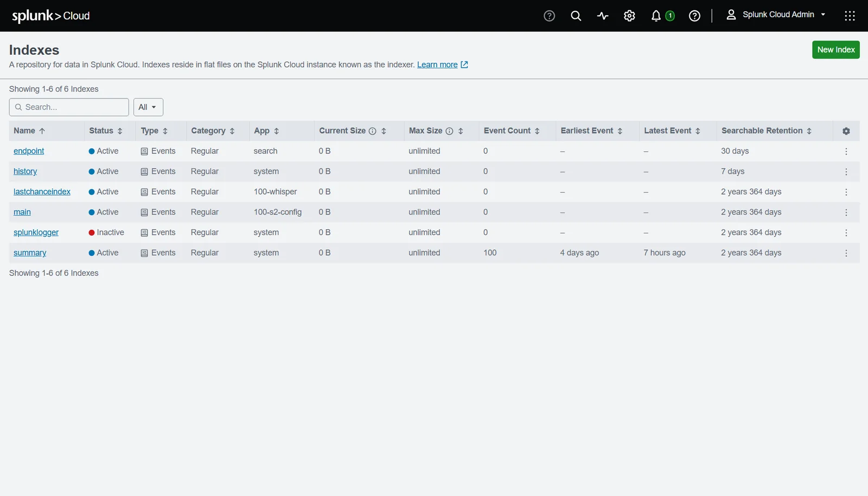Sort table by Status column
Screen dimensions: 868x496
pyautogui.click(x=106, y=131)
